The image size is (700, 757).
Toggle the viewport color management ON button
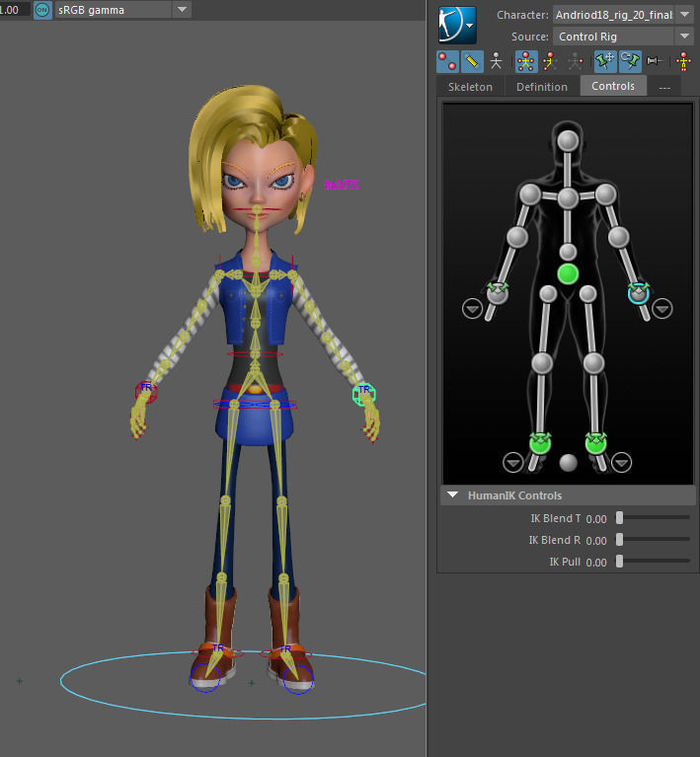click(42, 10)
